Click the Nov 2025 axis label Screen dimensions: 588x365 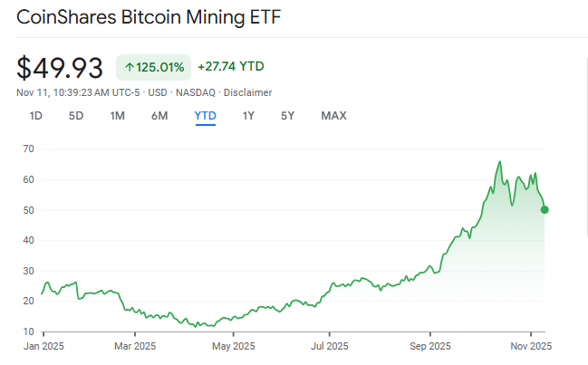pyautogui.click(x=529, y=345)
